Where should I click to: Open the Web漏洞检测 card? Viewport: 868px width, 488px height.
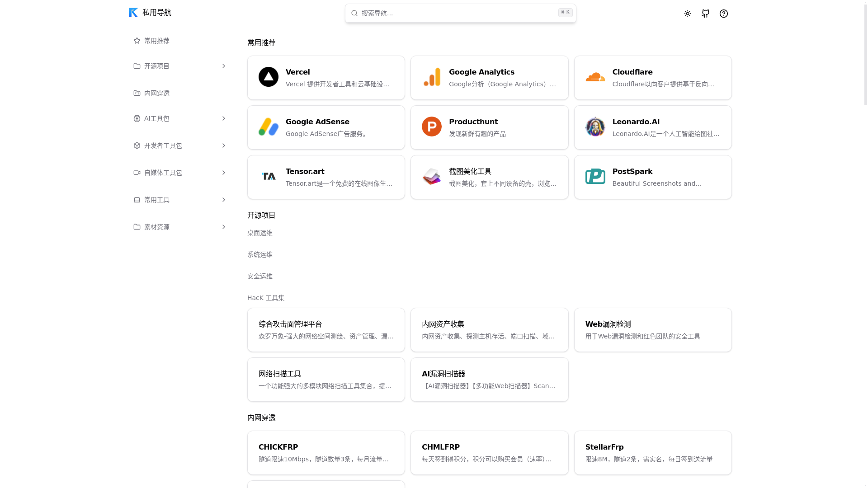point(653,330)
